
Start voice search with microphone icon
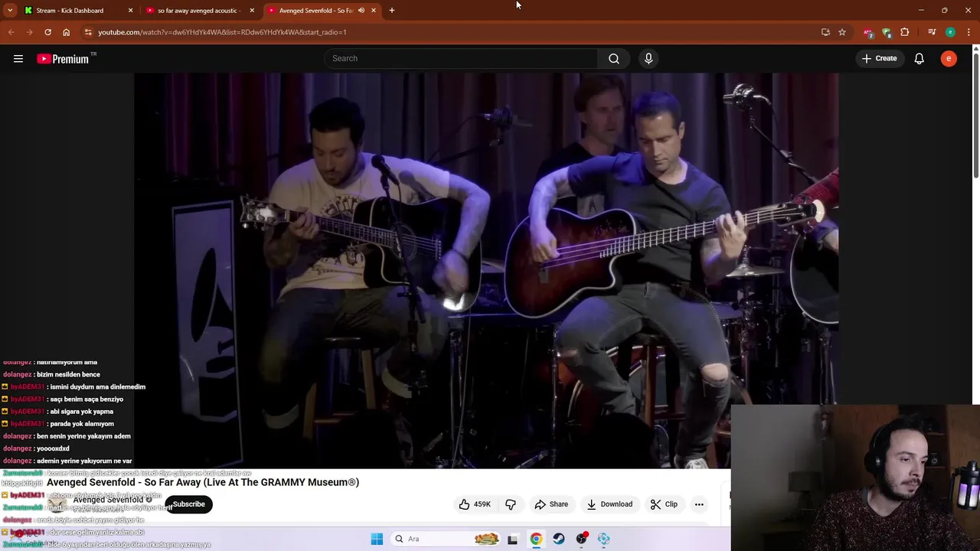[x=648, y=58]
